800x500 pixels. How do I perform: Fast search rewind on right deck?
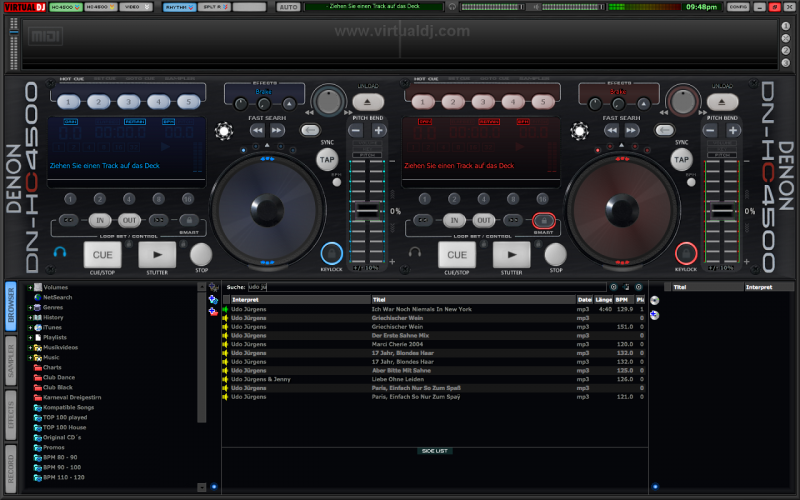612,131
